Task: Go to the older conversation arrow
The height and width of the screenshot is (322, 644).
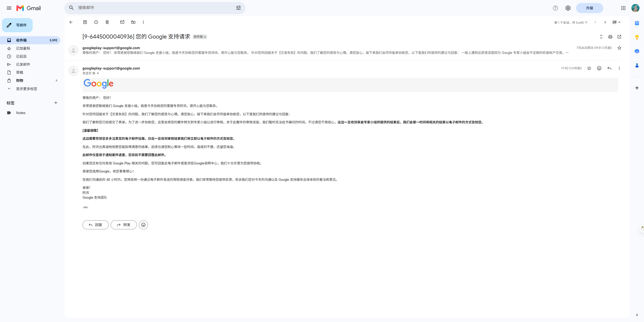Action: point(605,22)
